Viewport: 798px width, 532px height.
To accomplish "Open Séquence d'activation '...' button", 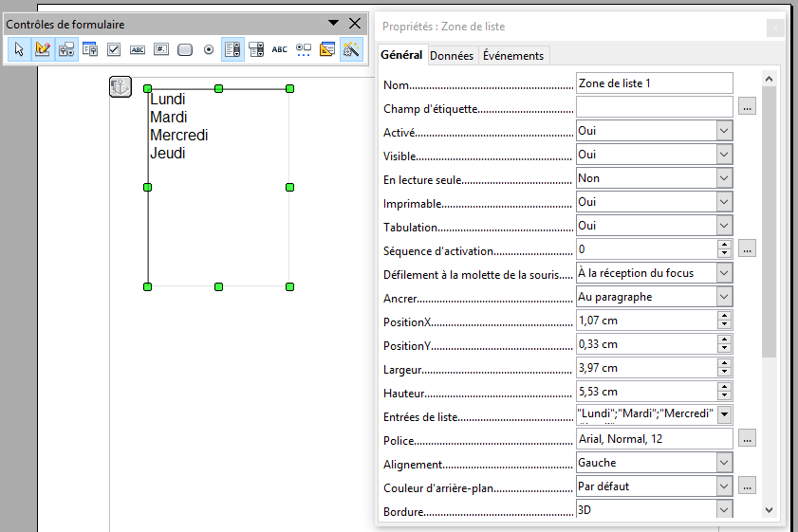I will click(747, 248).
